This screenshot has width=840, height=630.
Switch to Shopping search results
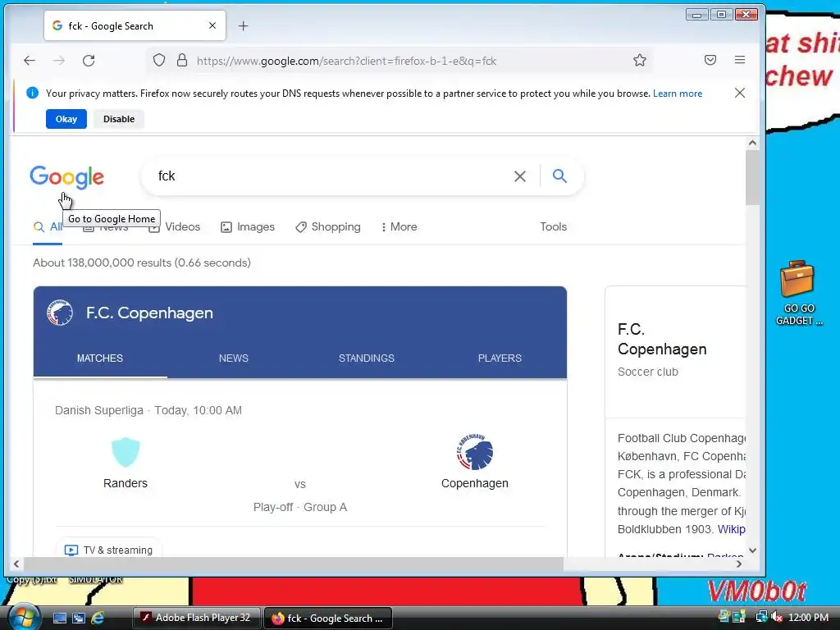click(x=328, y=226)
